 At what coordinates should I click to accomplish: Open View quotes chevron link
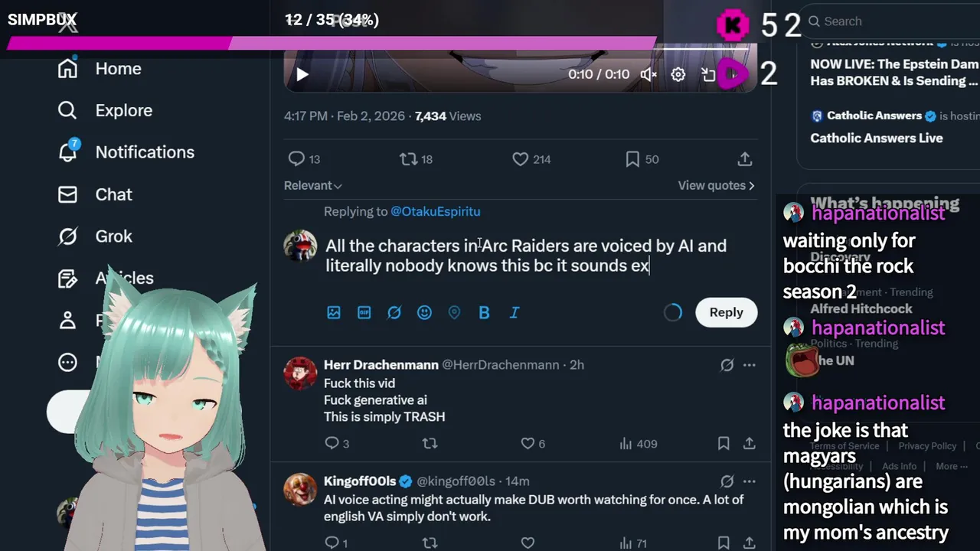[716, 185]
